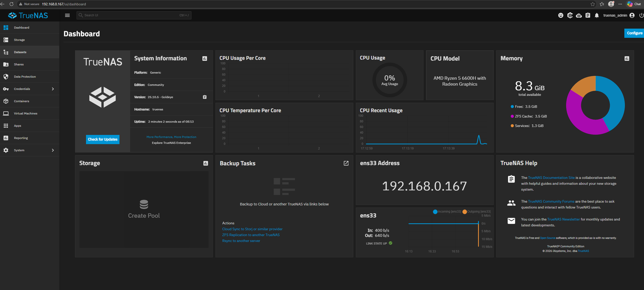Open the truenas_admin user menu

(619, 15)
